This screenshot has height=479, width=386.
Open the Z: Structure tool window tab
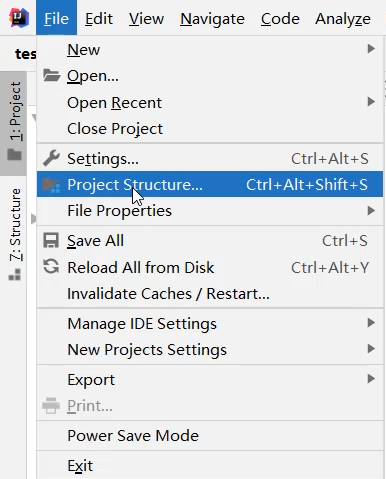pos(15,235)
